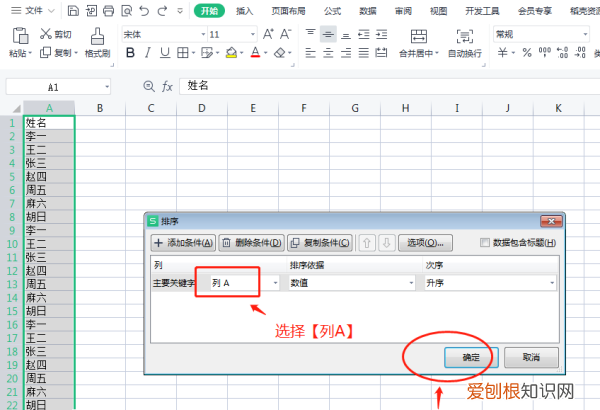Click the Save icon in quick toolbar
The image size is (600, 410).
pos(73,11)
